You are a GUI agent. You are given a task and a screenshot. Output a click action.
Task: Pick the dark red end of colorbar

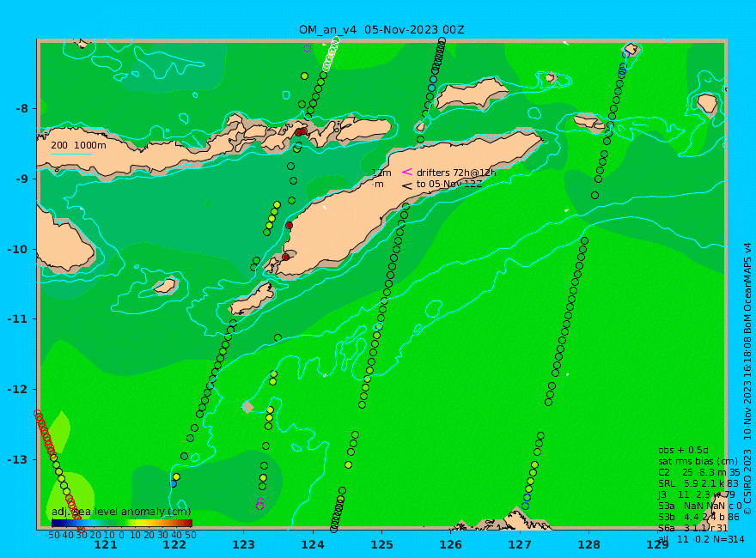pos(188,523)
